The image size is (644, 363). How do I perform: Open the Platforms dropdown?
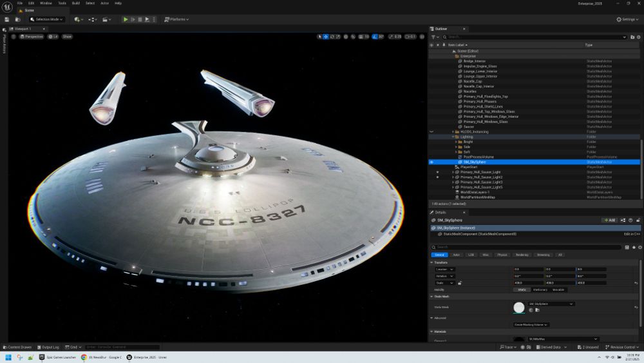pos(176,19)
